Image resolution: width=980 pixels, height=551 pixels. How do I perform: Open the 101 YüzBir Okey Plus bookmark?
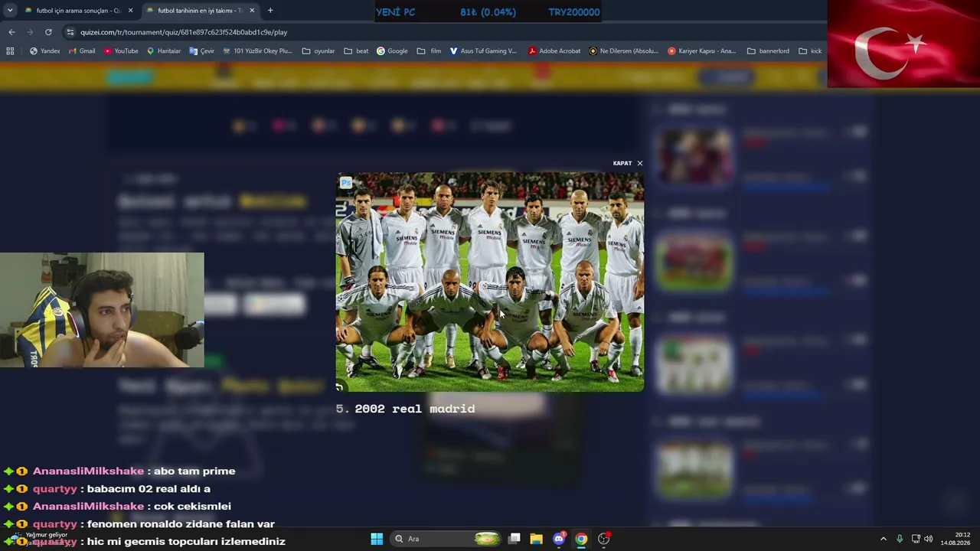coord(257,51)
